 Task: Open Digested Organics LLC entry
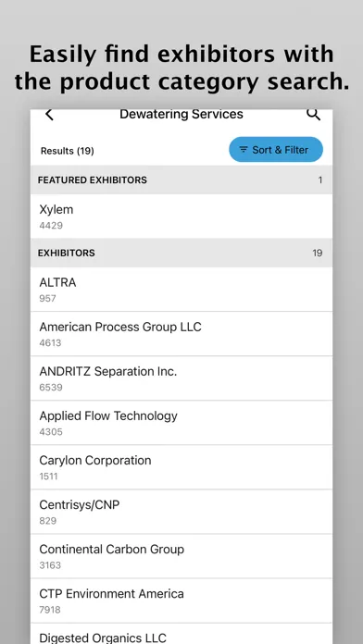pos(181,634)
